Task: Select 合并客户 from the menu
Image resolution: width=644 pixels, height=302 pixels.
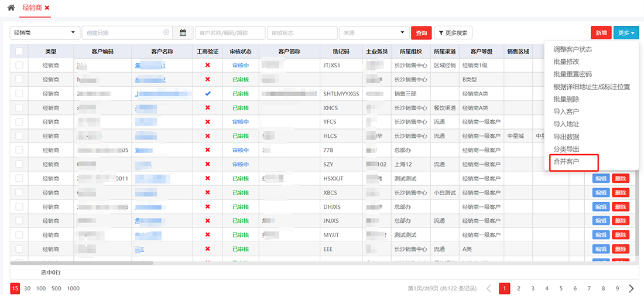Action: click(566, 161)
